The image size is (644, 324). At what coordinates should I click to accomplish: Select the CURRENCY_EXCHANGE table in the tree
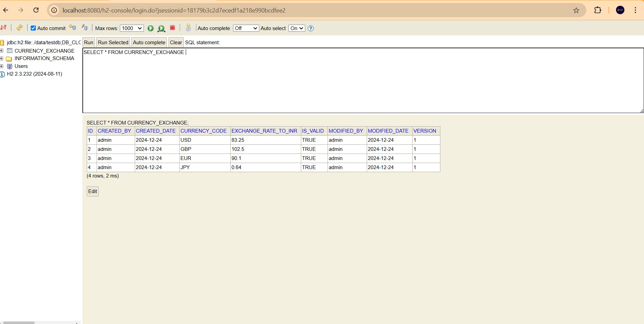(x=45, y=51)
